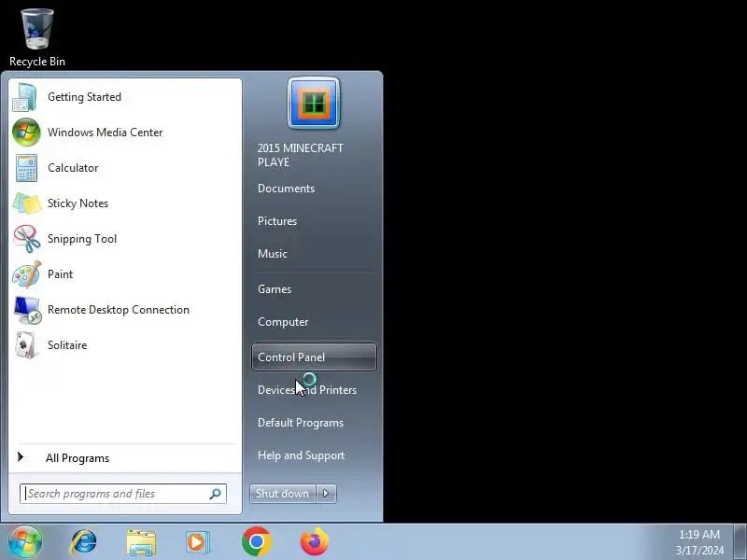The image size is (747, 560).
Task: Launch Windows Media Center icon
Action: click(26, 133)
